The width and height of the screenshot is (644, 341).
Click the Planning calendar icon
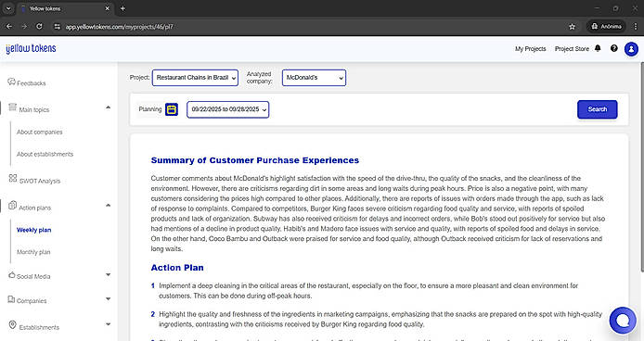pos(172,109)
